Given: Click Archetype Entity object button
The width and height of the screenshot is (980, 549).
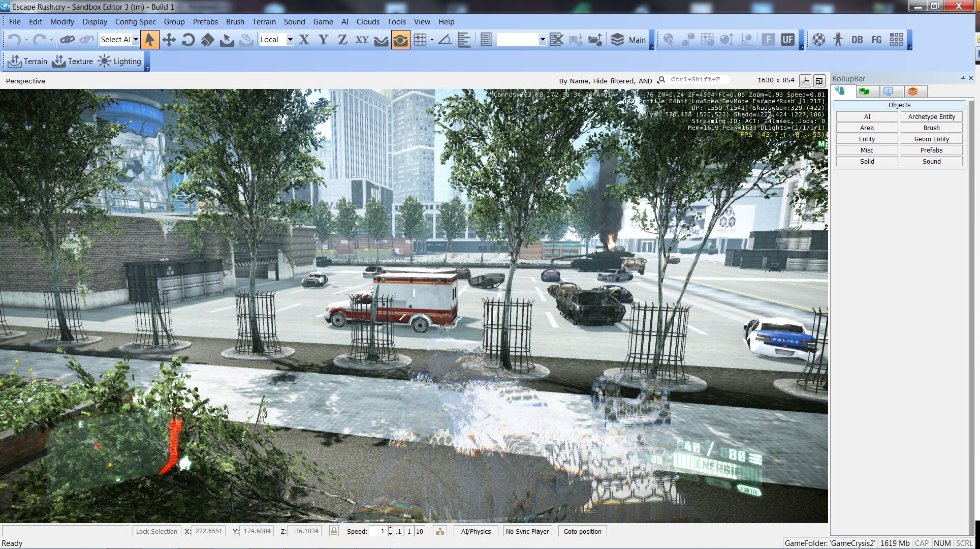Looking at the screenshot, I should coord(932,117).
